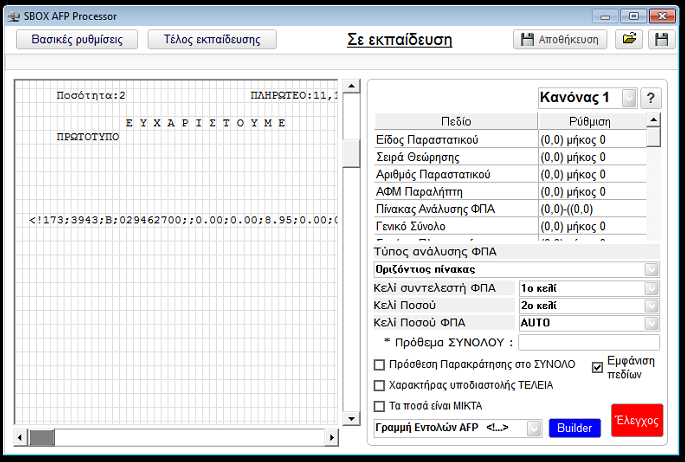Click the ΕΥΧΑΡΙΣΤΟΥΜΕ line in document

pyautogui.click(x=206, y=123)
